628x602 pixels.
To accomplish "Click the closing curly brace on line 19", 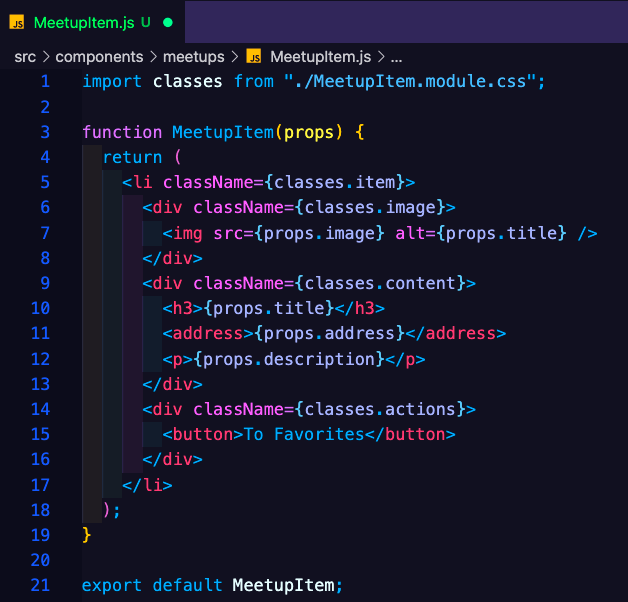I will pyautogui.click(x=87, y=535).
